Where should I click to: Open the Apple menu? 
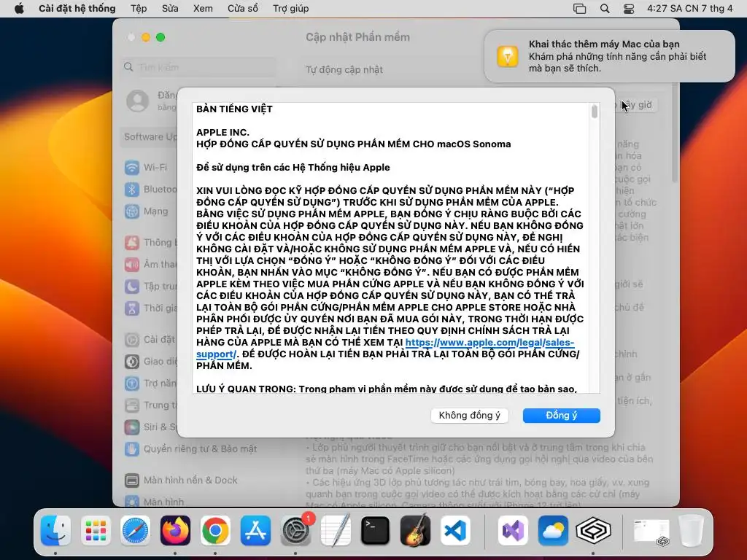tap(19, 9)
